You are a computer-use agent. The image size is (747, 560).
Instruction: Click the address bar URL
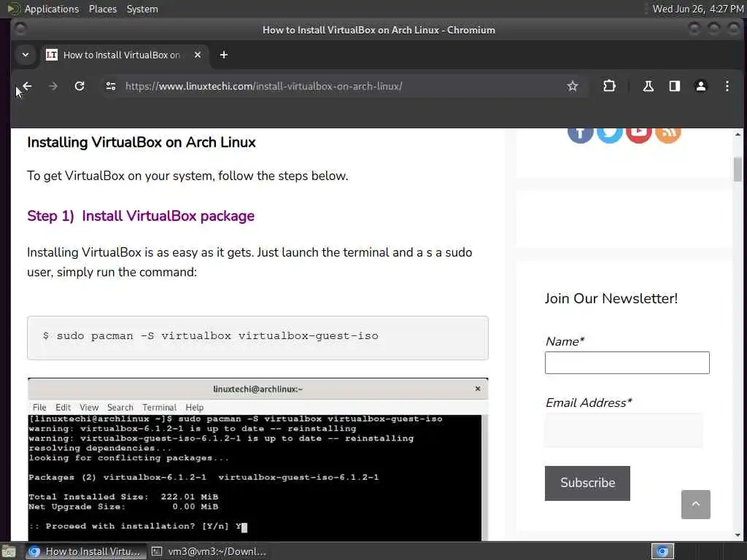(x=263, y=86)
